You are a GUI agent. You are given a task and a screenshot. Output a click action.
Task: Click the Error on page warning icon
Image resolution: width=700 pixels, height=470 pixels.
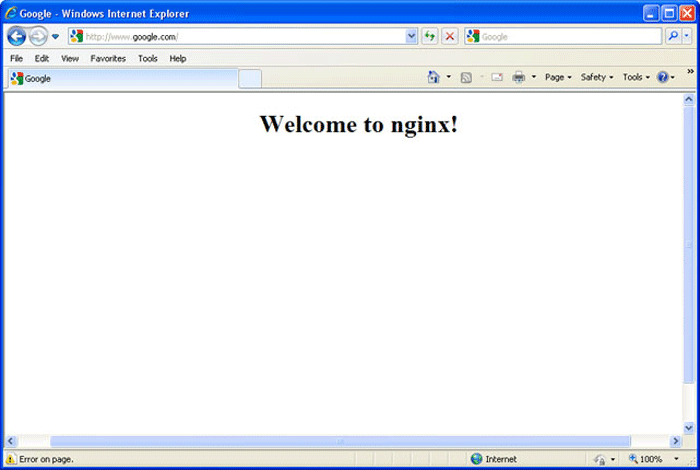11,459
